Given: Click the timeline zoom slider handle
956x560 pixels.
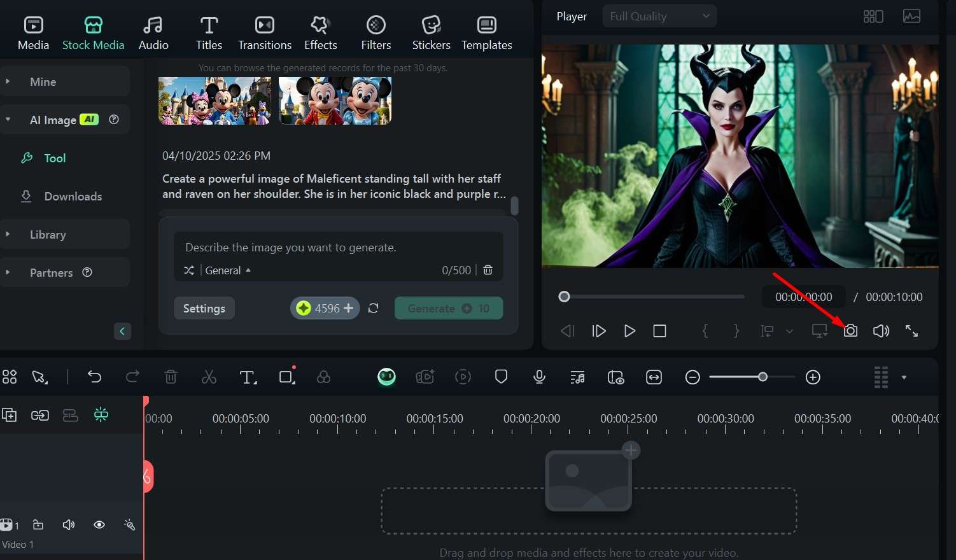Looking at the screenshot, I should [763, 377].
